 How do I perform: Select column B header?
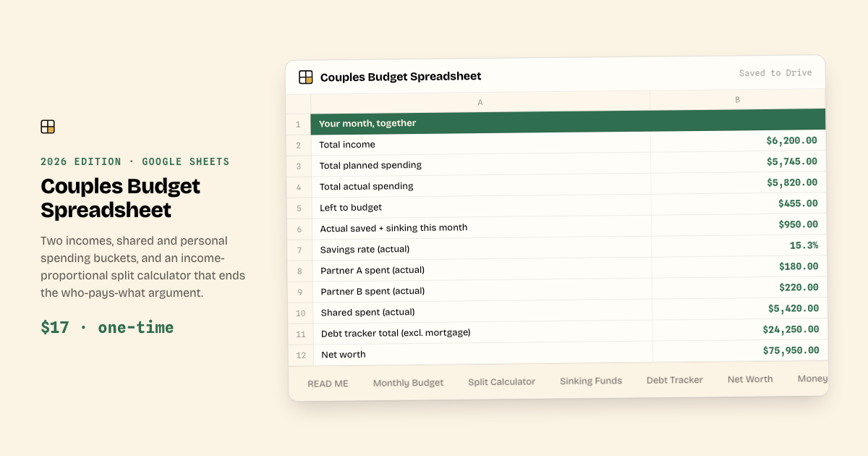pyautogui.click(x=738, y=100)
